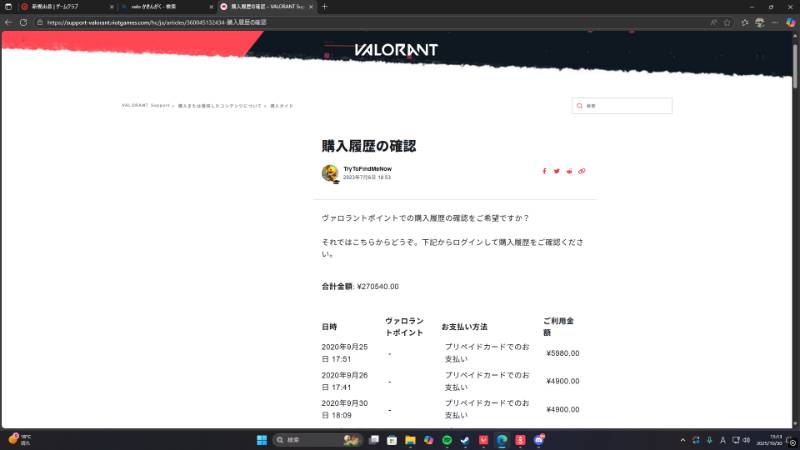Click the author name TryToFindMeNow
The height and width of the screenshot is (450, 800).
click(x=367, y=169)
